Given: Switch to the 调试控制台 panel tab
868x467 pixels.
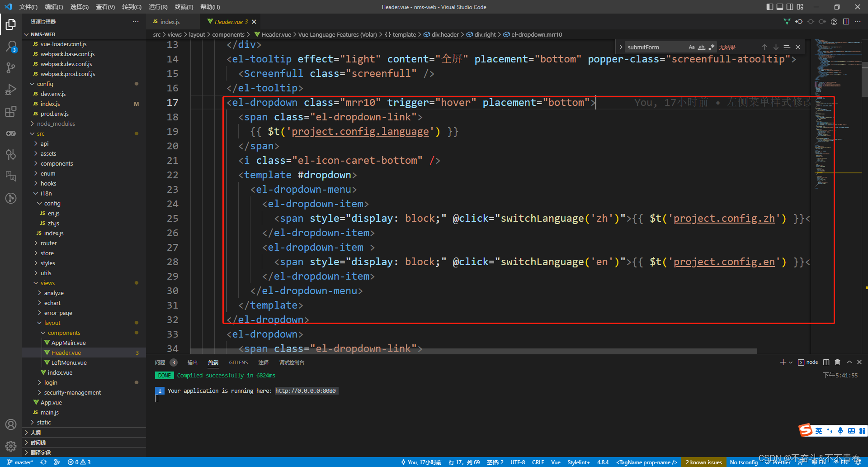Looking at the screenshot, I should (292, 362).
